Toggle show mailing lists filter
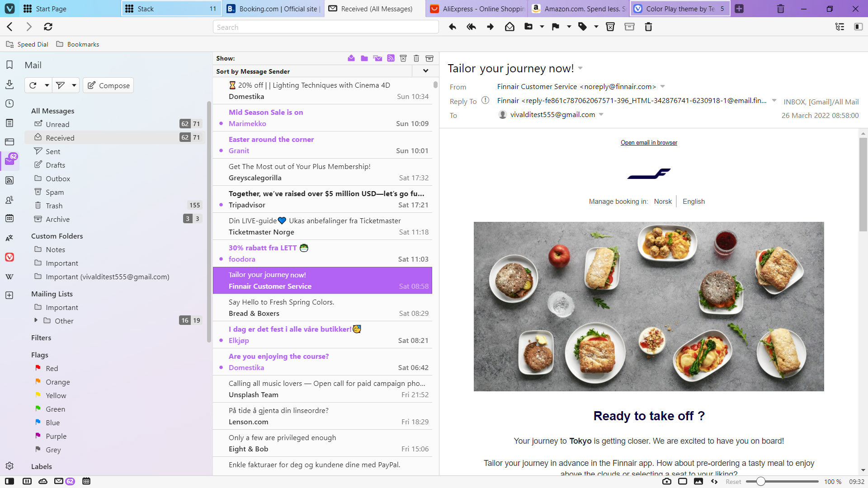This screenshot has height=488, width=868. point(377,58)
